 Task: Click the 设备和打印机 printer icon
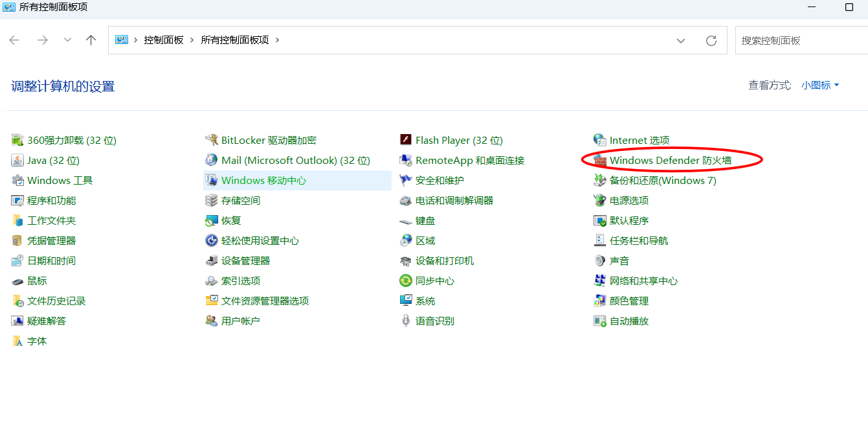[x=406, y=260]
